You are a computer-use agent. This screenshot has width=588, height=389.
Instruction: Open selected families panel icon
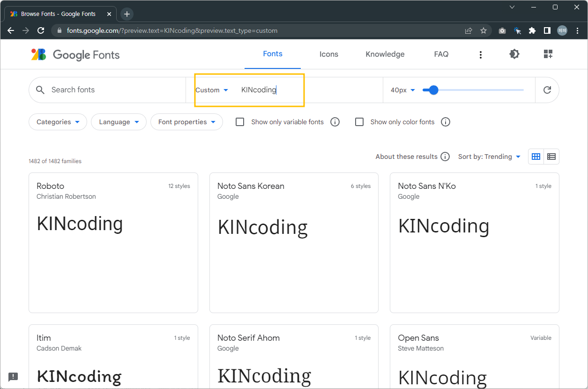click(x=548, y=54)
